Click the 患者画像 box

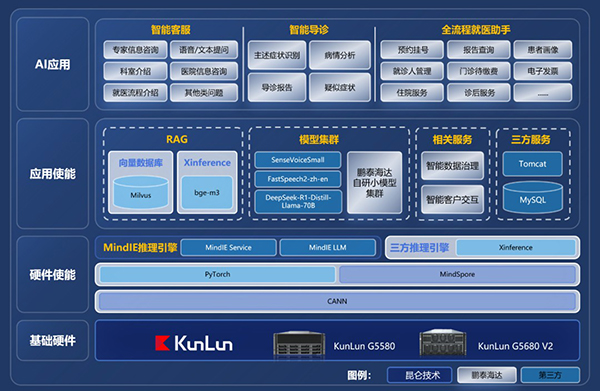tap(543, 50)
